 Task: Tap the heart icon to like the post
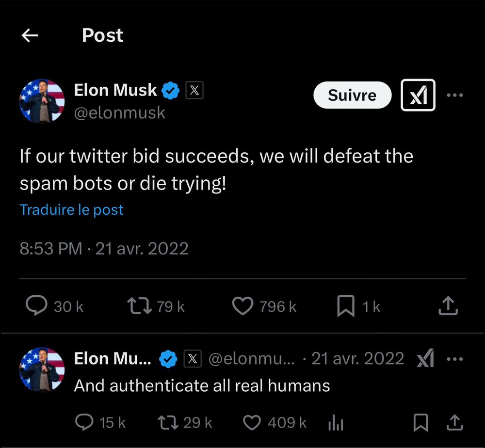point(242,306)
